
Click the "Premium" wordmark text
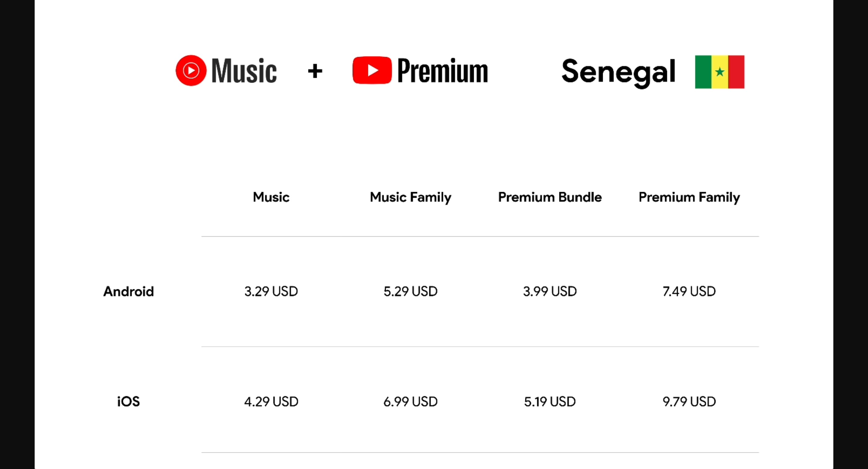(x=442, y=71)
